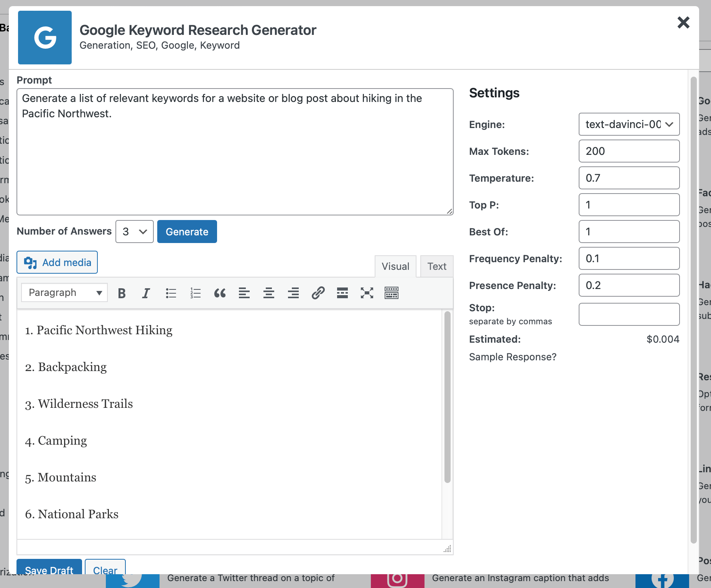Apply blockquote formatting

pos(220,293)
